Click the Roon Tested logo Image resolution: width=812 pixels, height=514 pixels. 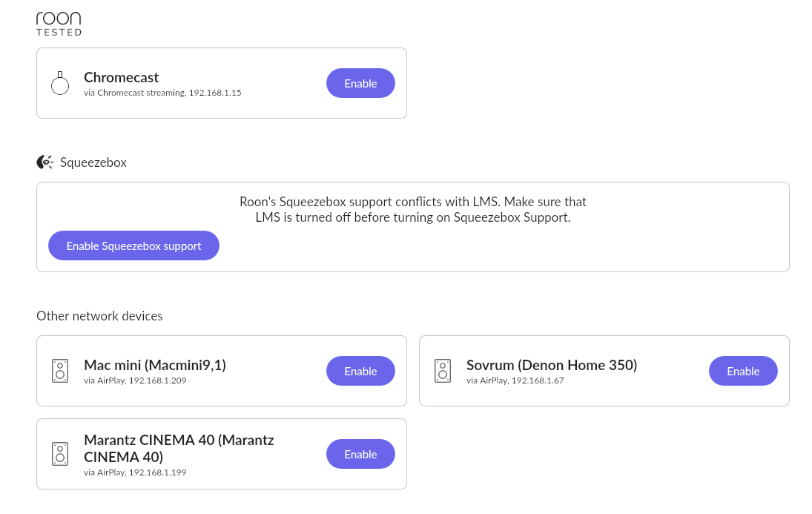tap(59, 24)
